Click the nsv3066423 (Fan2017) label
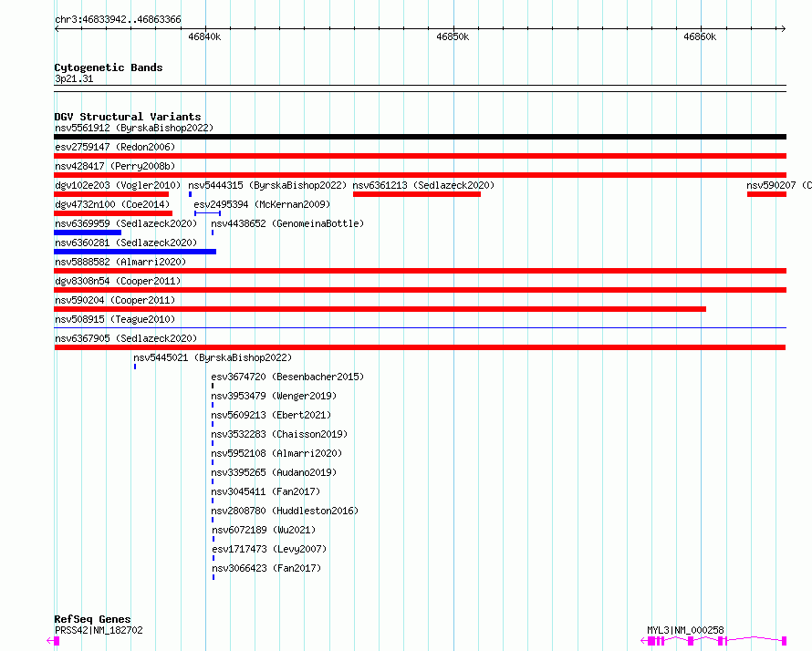The height and width of the screenshot is (651, 812). coord(266,568)
